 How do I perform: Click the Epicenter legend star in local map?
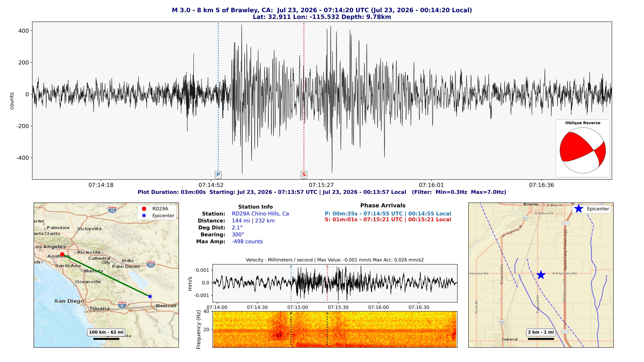coord(578,209)
